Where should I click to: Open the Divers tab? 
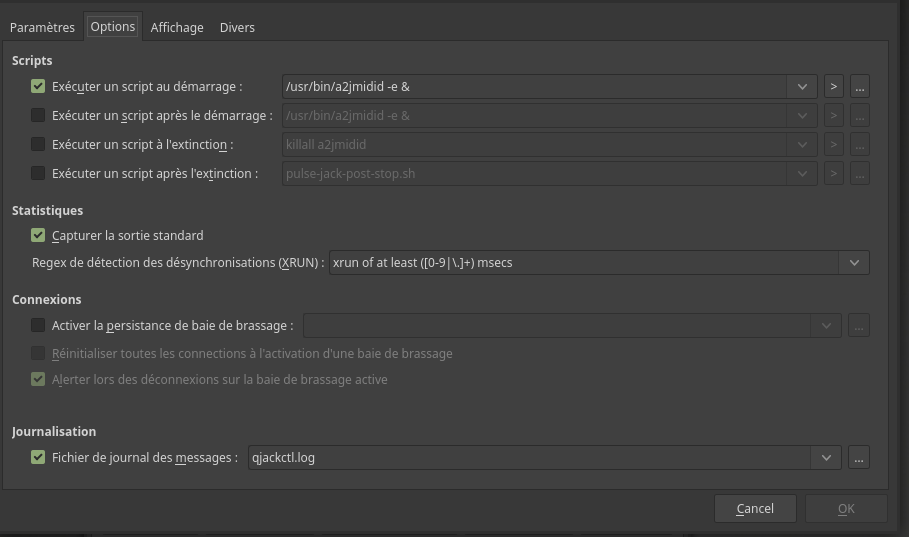[x=237, y=28]
